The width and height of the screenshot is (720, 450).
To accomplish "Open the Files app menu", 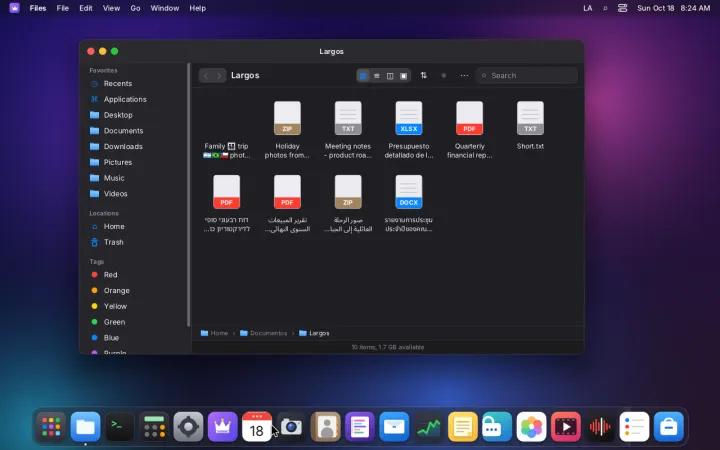I will (38, 8).
